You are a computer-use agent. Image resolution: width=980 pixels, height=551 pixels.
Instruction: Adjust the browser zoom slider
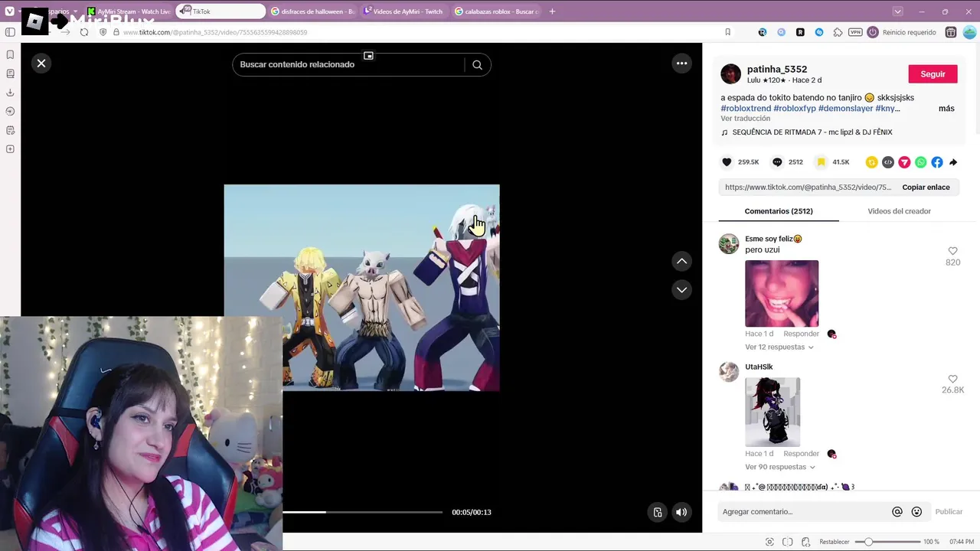887,542
